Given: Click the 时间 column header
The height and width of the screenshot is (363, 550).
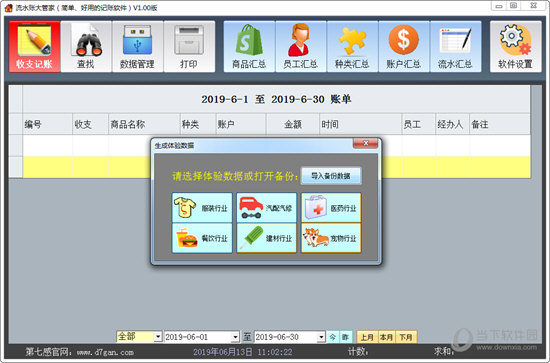Looking at the screenshot, I should 361,124.
